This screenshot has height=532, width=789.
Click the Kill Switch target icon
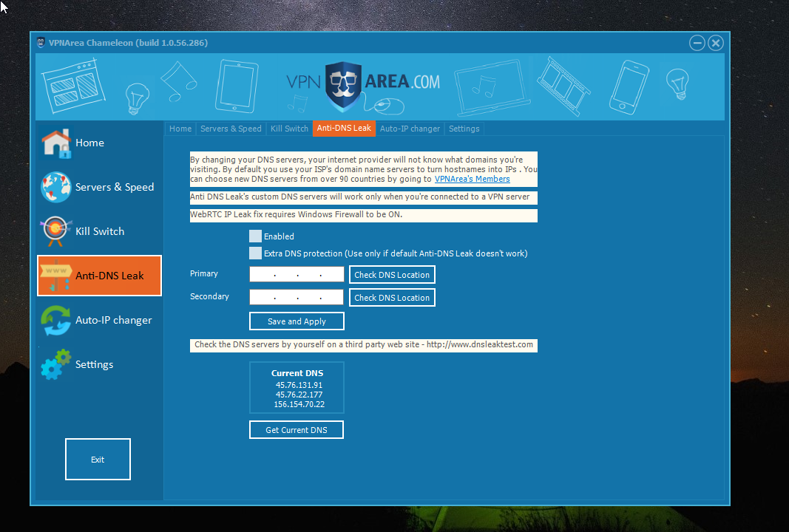coord(56,231)
